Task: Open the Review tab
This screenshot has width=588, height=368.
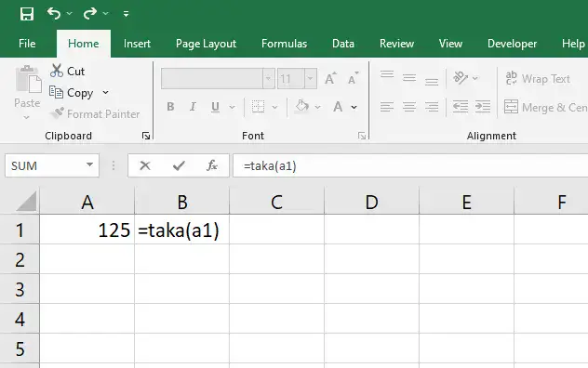Action: coord(396,44)
